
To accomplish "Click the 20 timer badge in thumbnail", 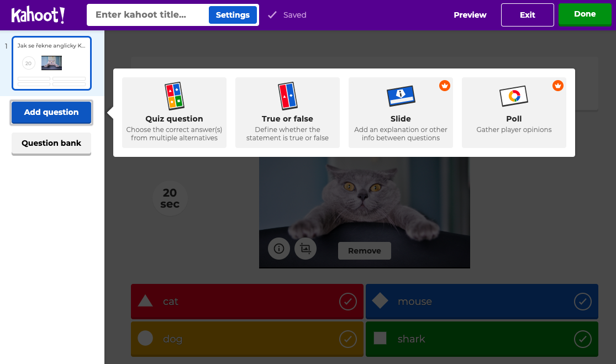I will (28, 63).
